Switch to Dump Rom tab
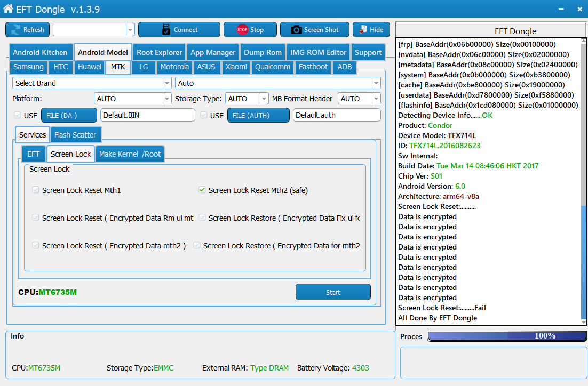The image size is (588, 386). (x=263, y=52)
